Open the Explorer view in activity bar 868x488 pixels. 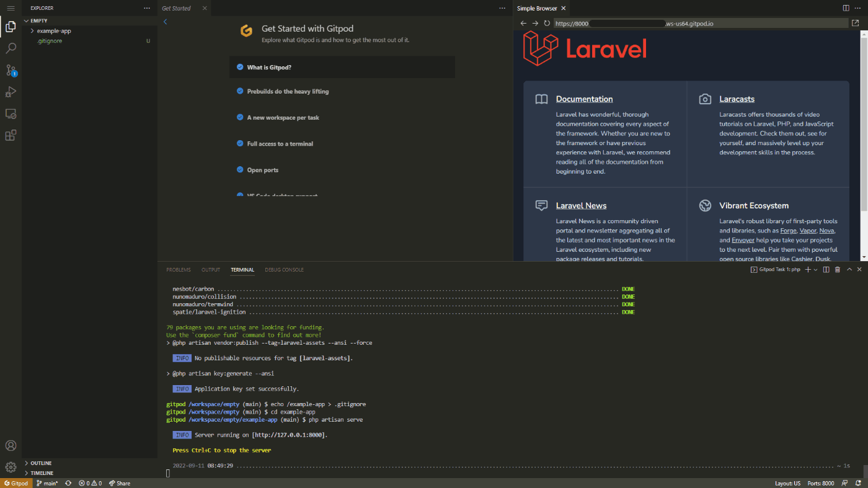pos(11,27)
